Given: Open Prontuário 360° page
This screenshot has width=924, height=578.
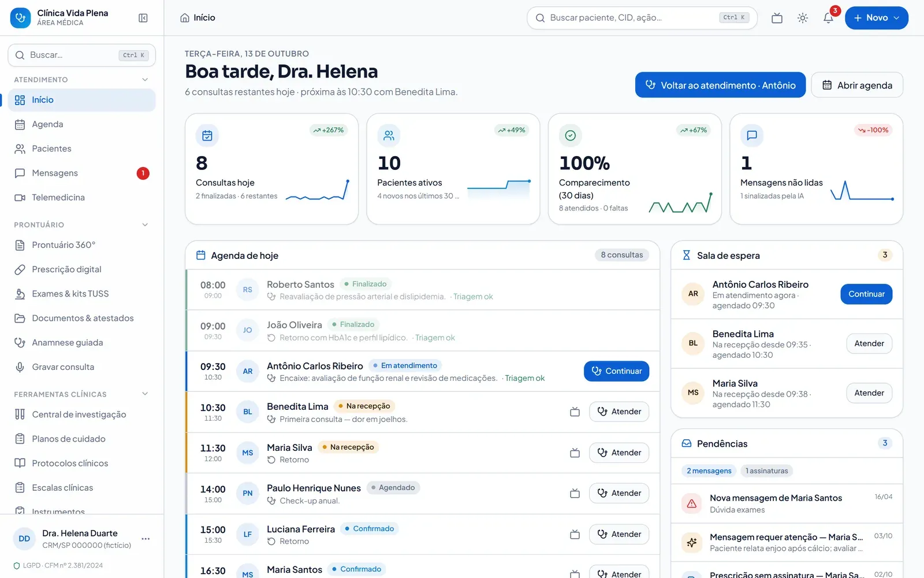Looking at the screenshot, I should (81, 245).
